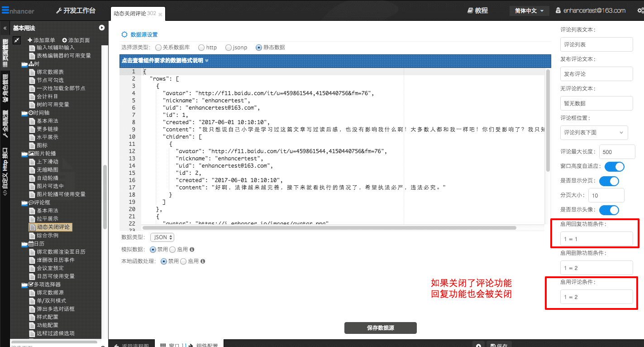644x347 pixels.
Task: Open 弹出多选对话框 page
Action: point(56,309)
